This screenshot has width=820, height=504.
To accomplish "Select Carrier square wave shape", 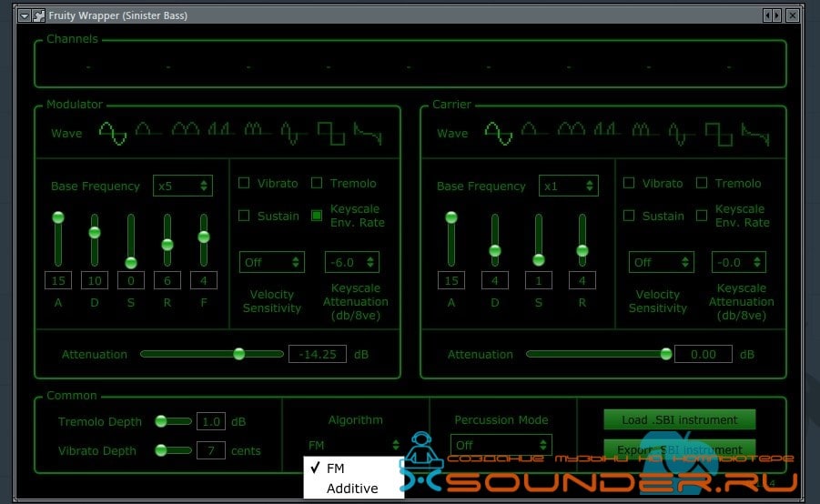I will pos(717,134).
